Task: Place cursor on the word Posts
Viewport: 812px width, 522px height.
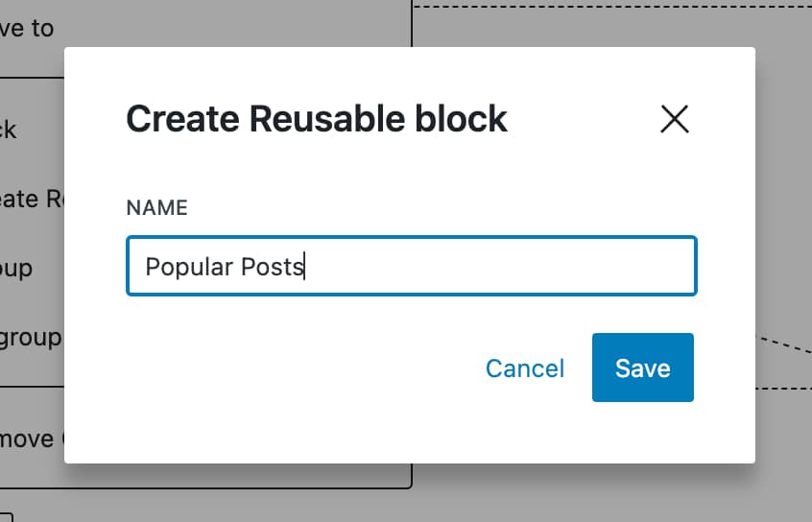Action: point(272,267)
